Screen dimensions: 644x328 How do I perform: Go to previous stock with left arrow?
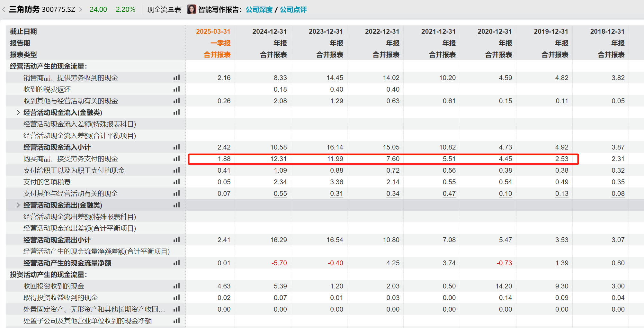tap(4, 9)
